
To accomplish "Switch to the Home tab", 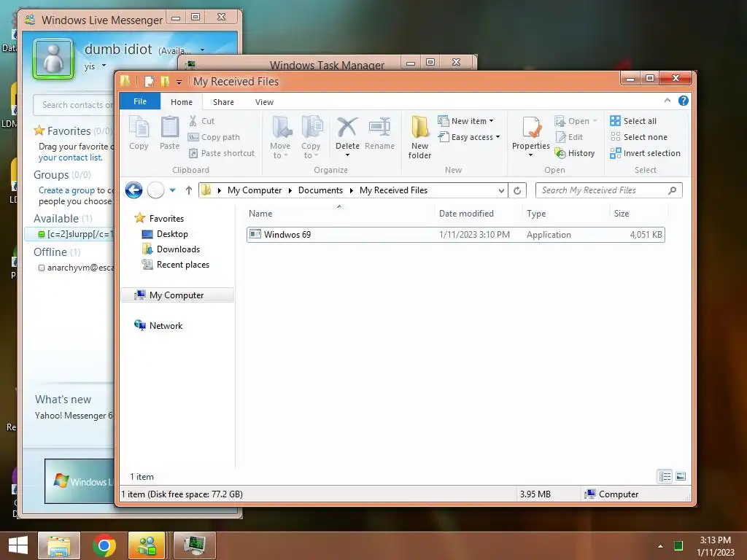I will pyautogui.click(x=182, y=102).
